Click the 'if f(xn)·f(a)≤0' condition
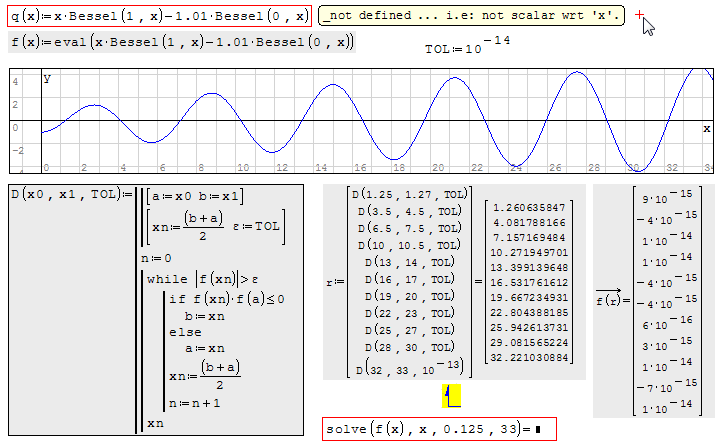The width and height of the screenshot is (722, 446). pos(227,298)
